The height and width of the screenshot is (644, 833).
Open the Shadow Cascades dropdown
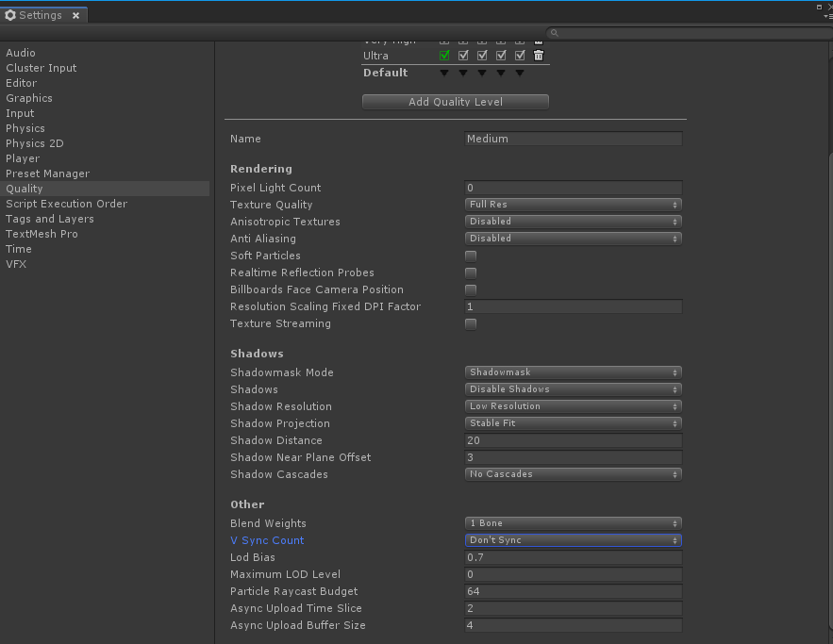tap(574, 474)
